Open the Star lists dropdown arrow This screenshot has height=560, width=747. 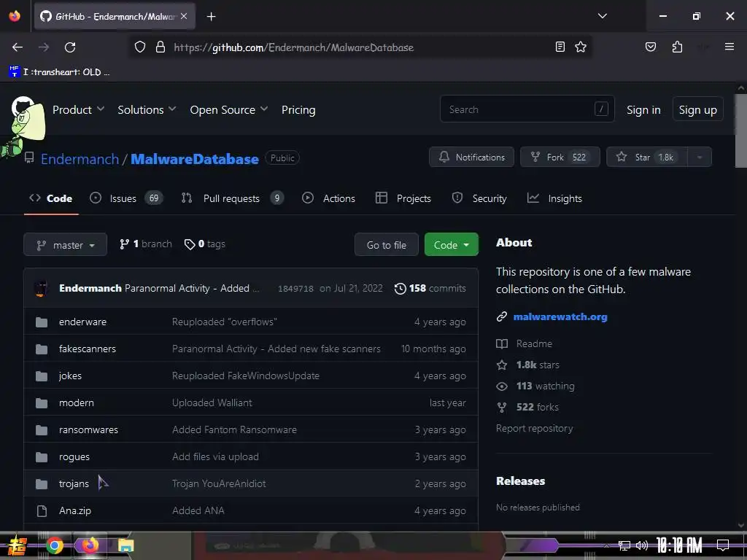point(700,157)
